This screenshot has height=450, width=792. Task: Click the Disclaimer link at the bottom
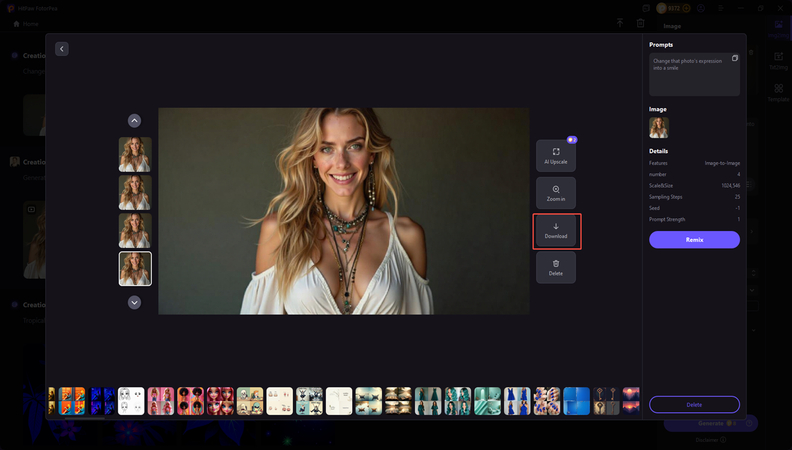(x=710, y=440)
